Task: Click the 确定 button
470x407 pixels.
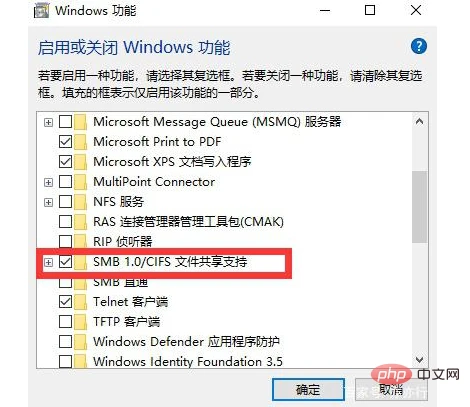Action: click(308, 389)
